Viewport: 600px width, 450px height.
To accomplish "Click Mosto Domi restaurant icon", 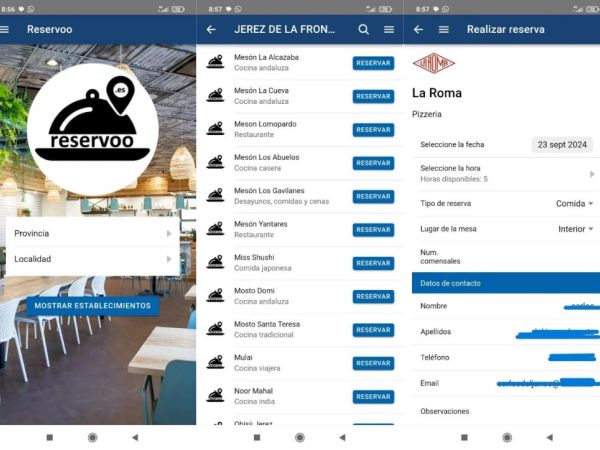I will pos(215,295).
